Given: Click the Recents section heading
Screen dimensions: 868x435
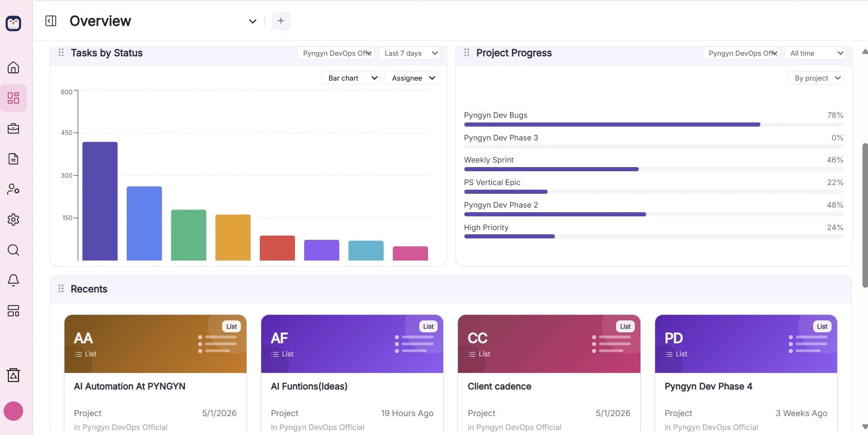Looking at the screenshot, I should (x=89, y=289).
